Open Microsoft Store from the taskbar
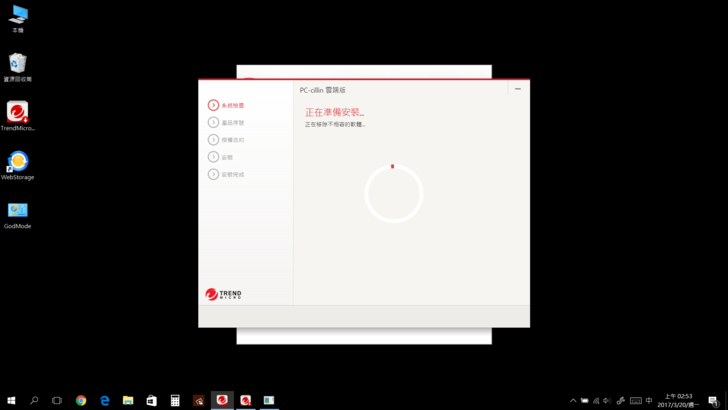 pos(151,400)
